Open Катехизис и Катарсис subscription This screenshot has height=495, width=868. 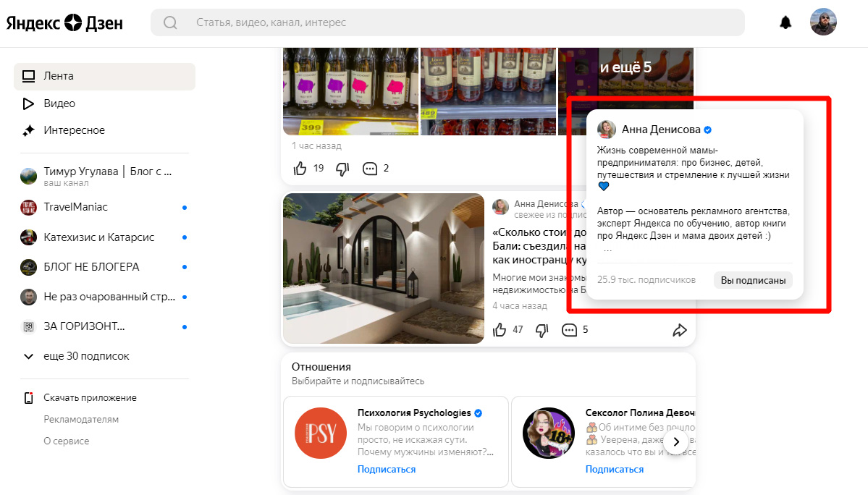(x=105, y=237)
